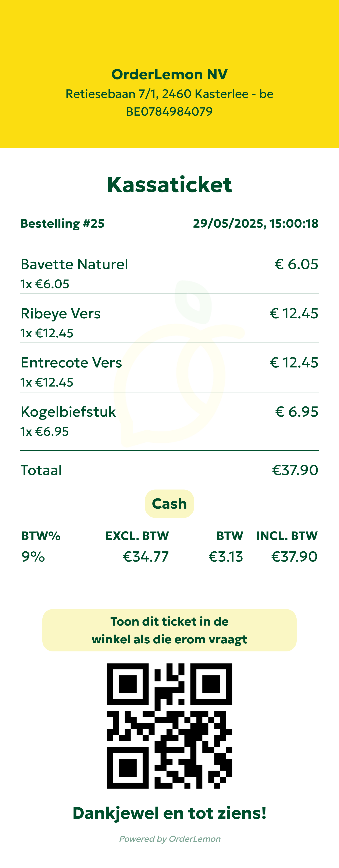
Task: Click the OrderLemon NV company name
Action: tap(169, 74)
